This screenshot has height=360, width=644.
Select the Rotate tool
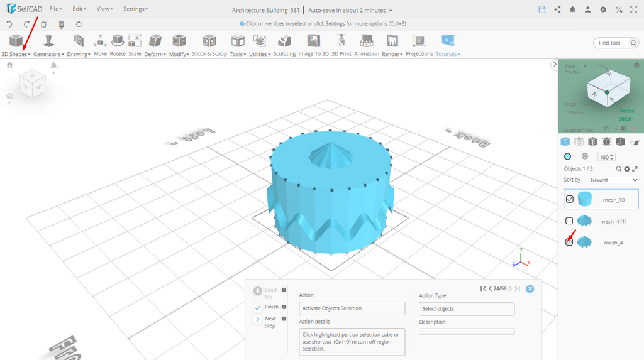[x=118, y=45]
